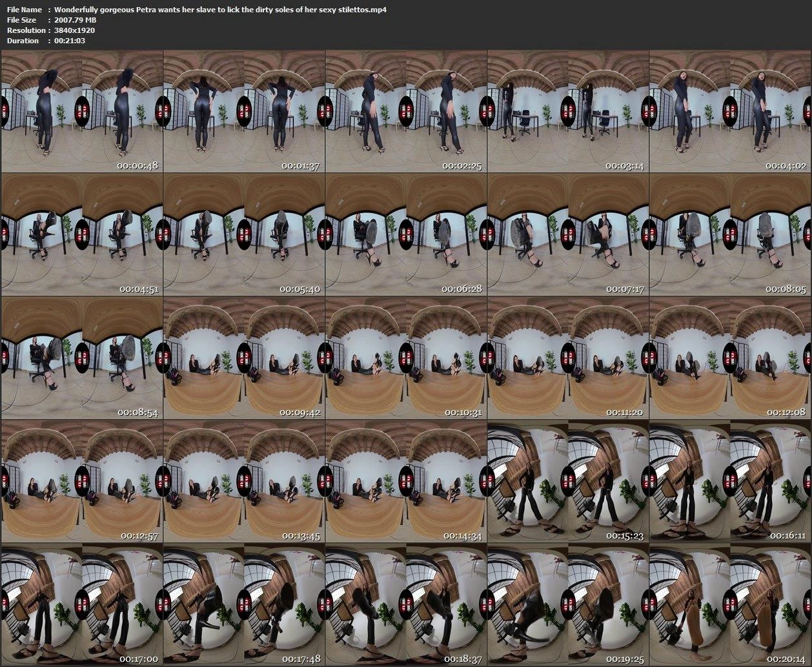Choose the frame timestamped 00:06:28

coord(405,235)
